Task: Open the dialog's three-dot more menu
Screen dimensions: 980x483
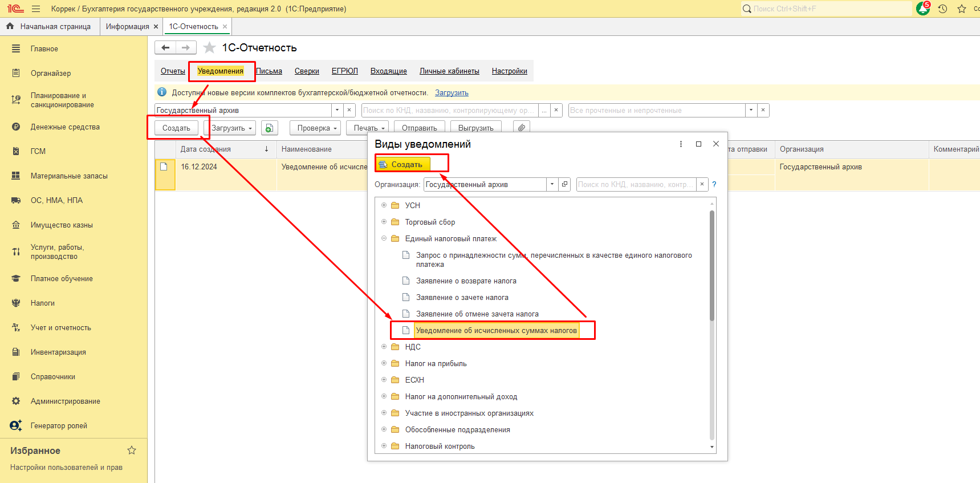Action: pyautogui.click(x=681, y=144)
